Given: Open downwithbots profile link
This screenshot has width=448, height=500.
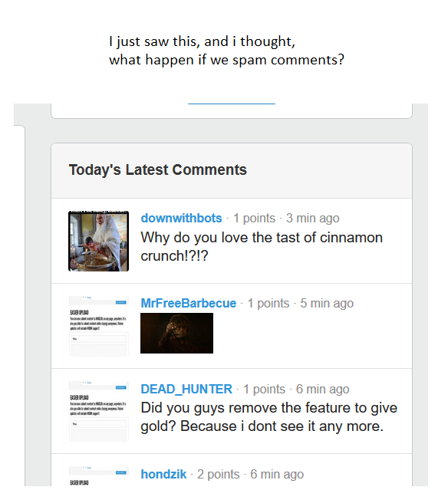Looking at the screenshot, I should [x=181, y=219].
